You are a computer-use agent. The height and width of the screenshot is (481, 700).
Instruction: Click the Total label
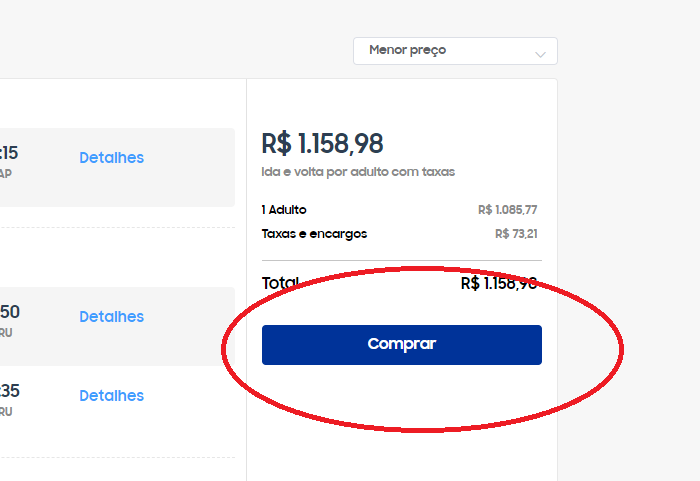pyautogui.click(x=279, y=283)
